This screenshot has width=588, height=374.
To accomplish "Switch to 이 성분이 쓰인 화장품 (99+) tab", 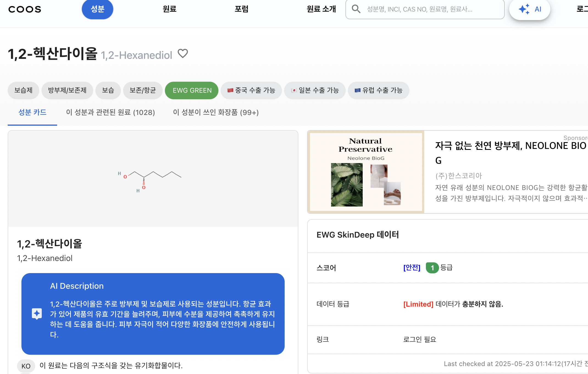I will [x=216, y=112].
